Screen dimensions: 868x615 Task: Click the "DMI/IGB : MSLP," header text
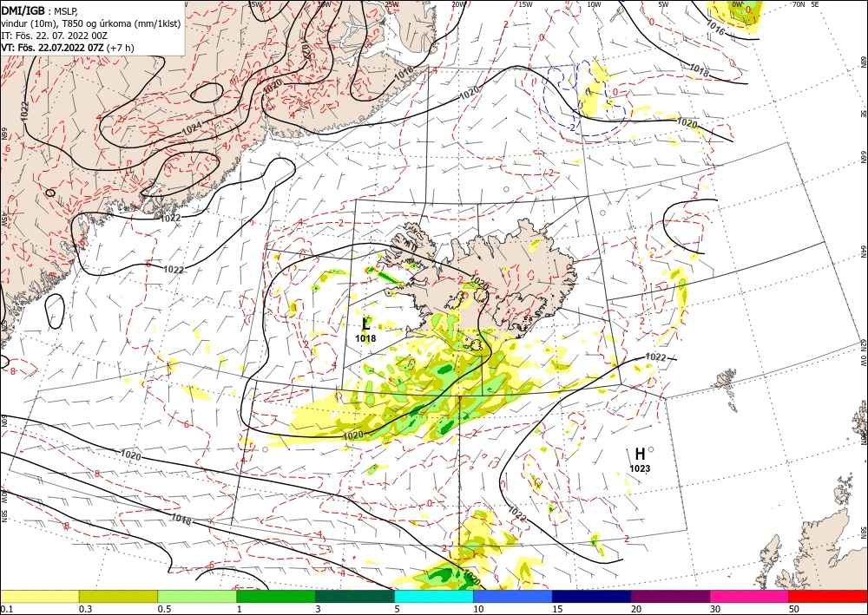coord(40,10)
